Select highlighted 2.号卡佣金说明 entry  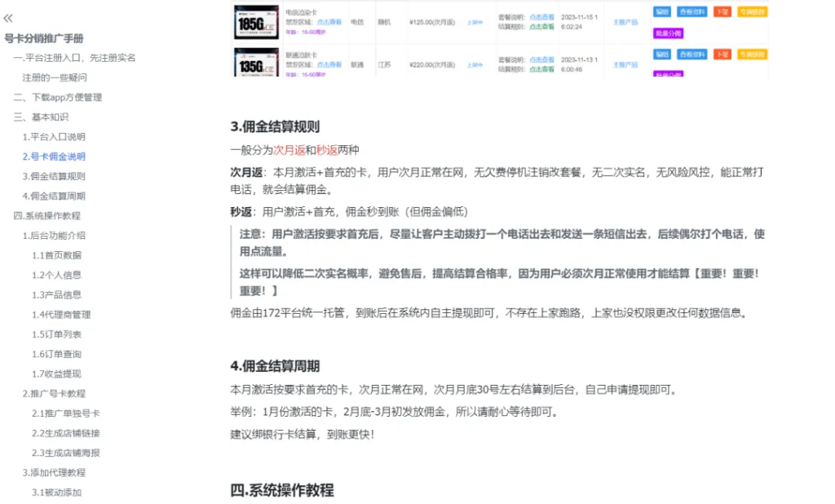click(54, 156)
